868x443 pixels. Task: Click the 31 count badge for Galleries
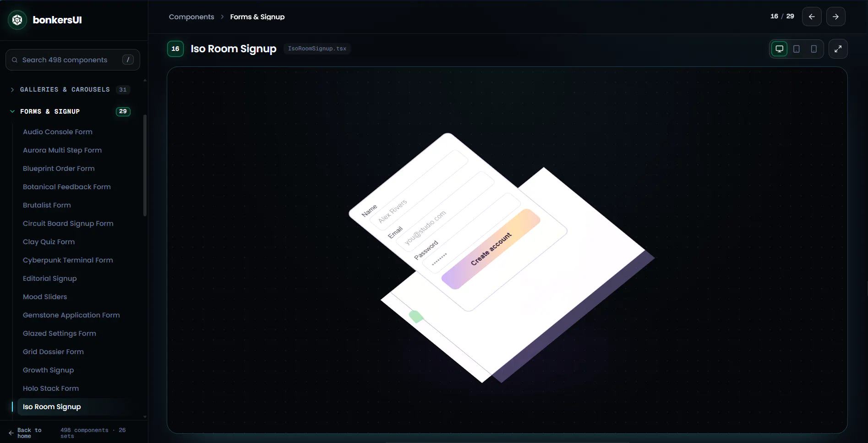tap(123, 90)
